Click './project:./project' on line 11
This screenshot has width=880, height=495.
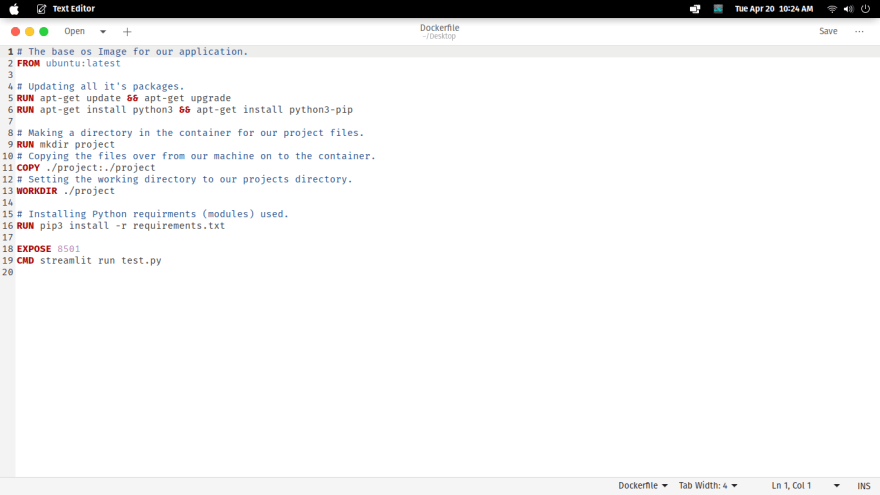point(100,168)
